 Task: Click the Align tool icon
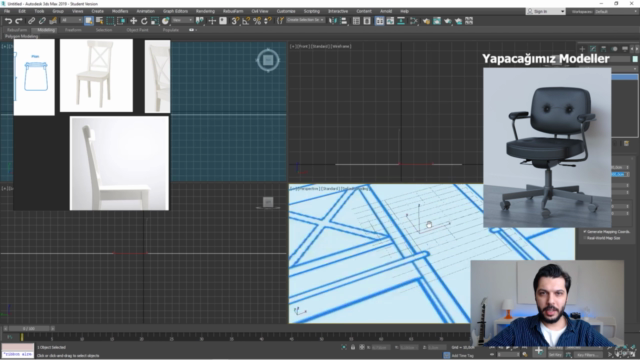pos(344,21)
